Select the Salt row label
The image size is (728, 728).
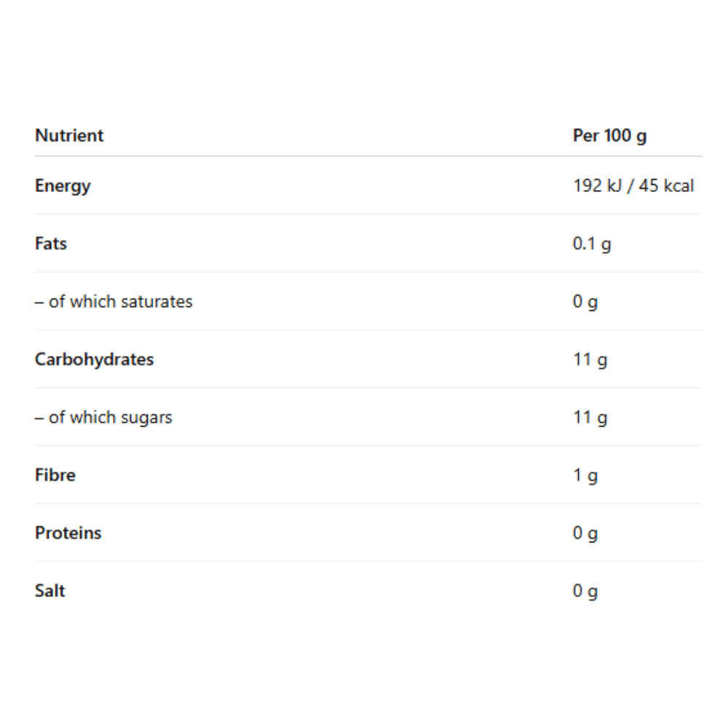click(x=50, y=590)
